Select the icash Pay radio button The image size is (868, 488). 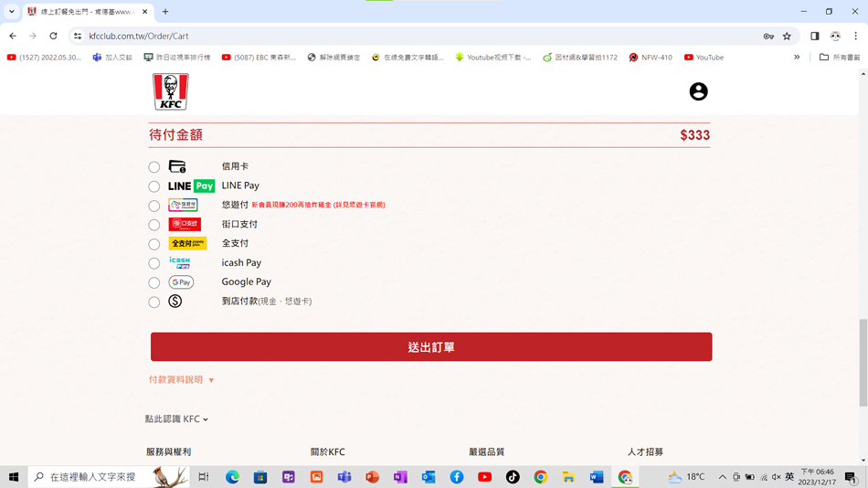coord(153,263)
